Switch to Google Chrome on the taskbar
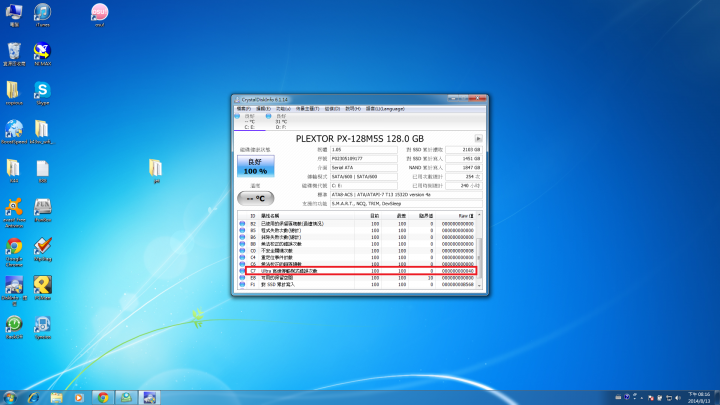Image resolution: width=720 pixels, height=405 pixels. coord(103,398)
